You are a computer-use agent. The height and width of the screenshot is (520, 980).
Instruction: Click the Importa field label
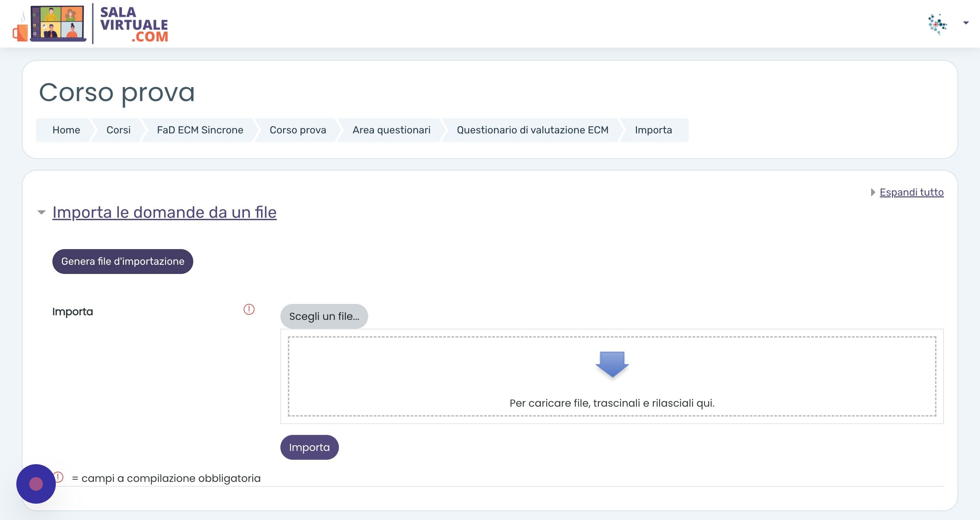click(x=72, y=311)
